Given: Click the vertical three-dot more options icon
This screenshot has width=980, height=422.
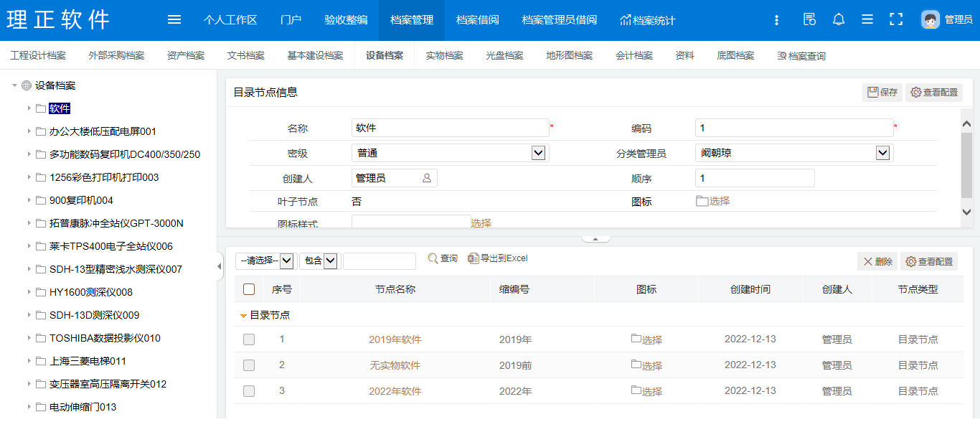Looking at the screenshot, I should point(776,20).
